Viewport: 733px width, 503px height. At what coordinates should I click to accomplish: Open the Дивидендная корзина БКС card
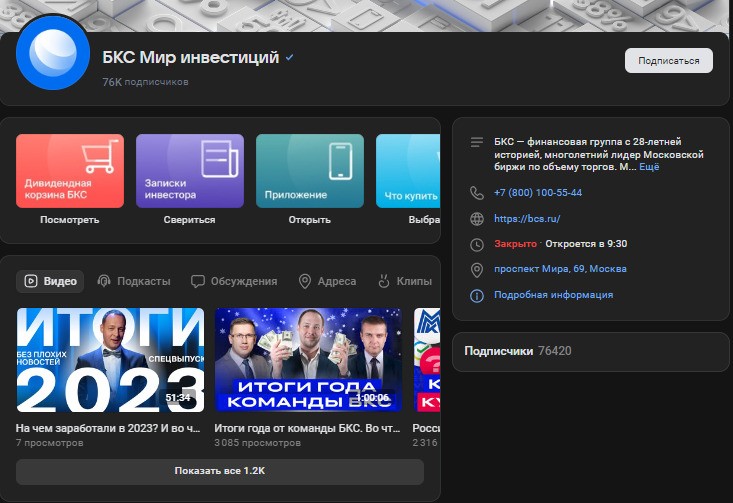(x=70, y=171)
